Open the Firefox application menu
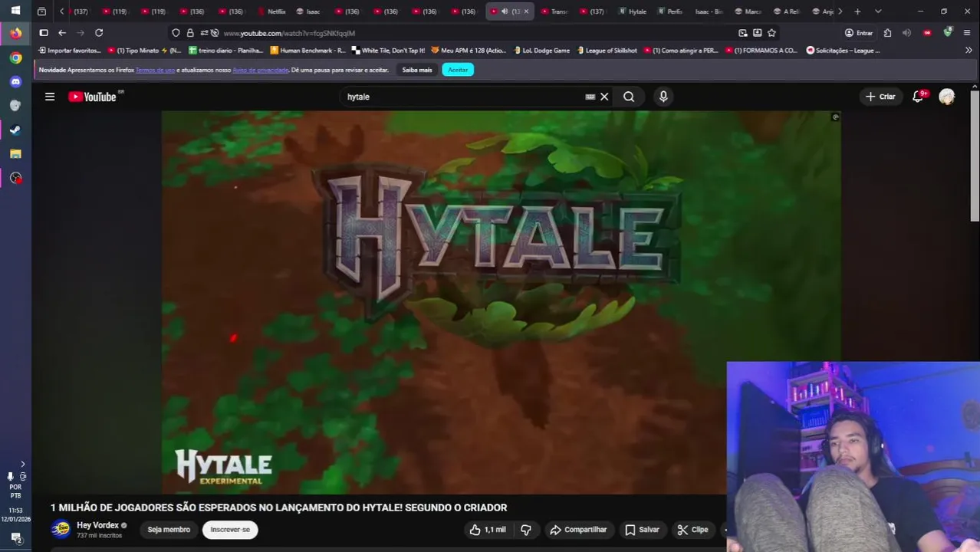980x552 pixels. (x=967, y=33)
